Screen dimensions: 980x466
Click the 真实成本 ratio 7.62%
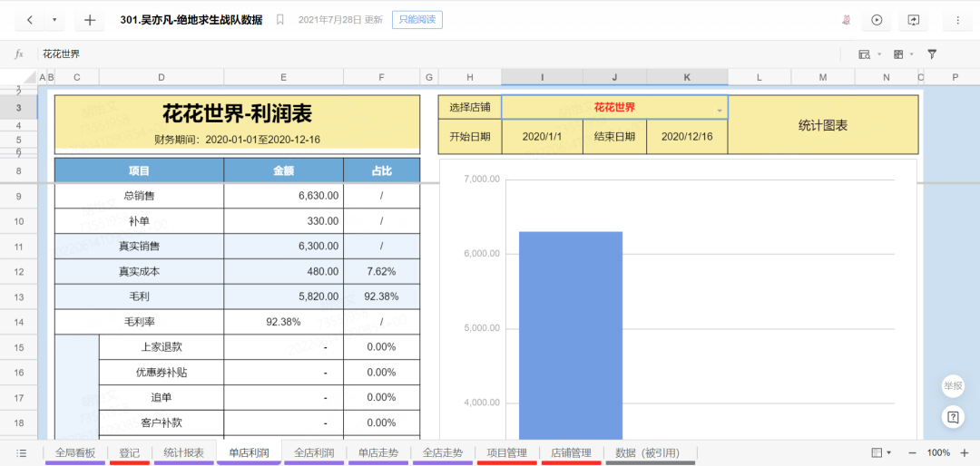click(381, 271)
